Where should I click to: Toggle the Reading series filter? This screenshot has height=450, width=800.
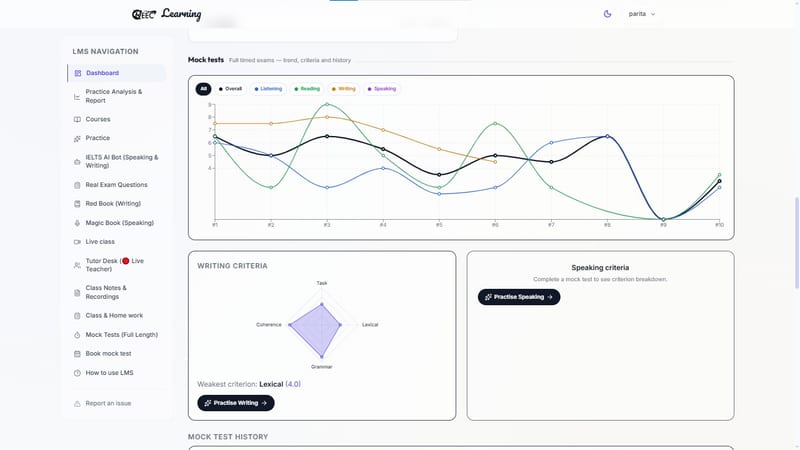point(307,89)
